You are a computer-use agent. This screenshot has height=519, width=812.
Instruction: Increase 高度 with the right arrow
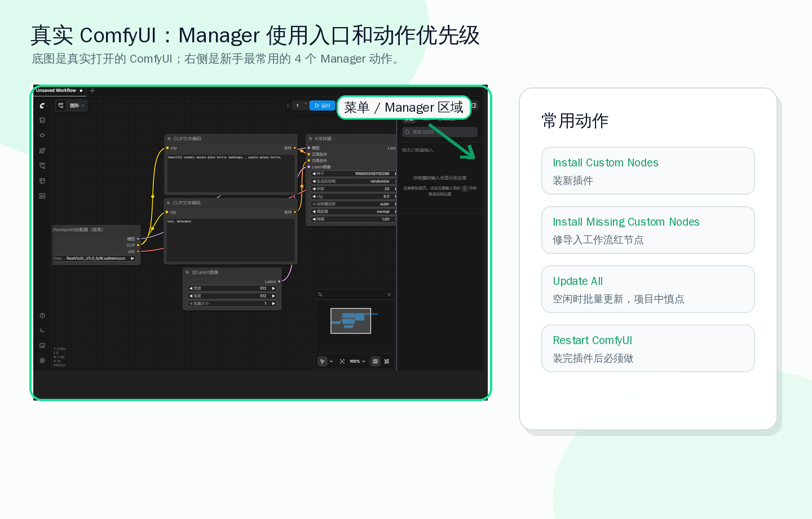click(273, 296)
